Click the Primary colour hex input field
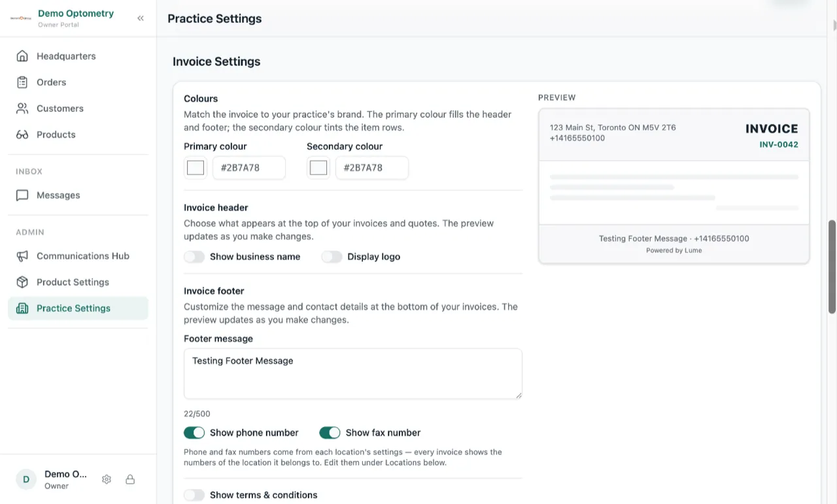 pyautogui.click(x=249, y=168)
